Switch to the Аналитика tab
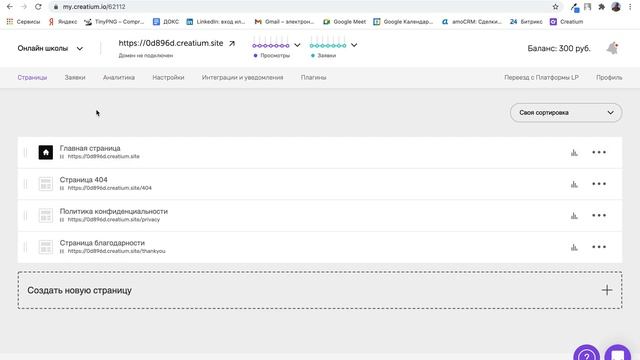 click(x=119, y=78)
